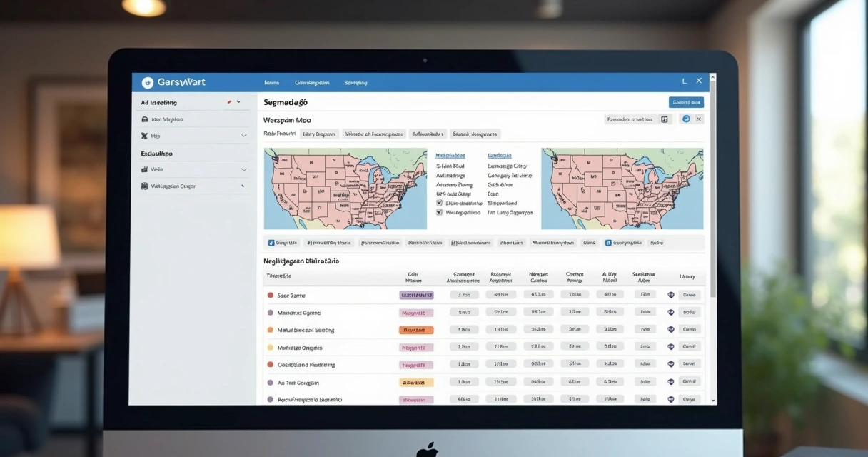
Task: Click the blue circular icon near the search box
Action: point(686,119)
